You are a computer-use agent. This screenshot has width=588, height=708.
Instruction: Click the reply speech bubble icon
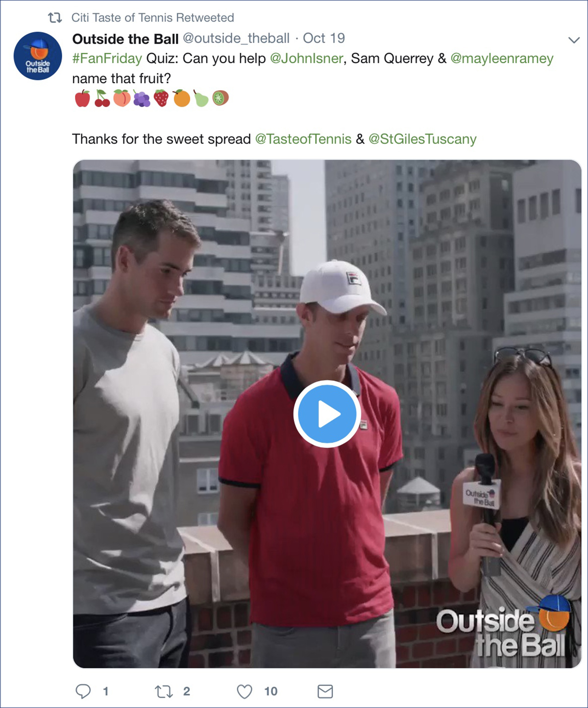pyautogui.click(x=83, y=691)
